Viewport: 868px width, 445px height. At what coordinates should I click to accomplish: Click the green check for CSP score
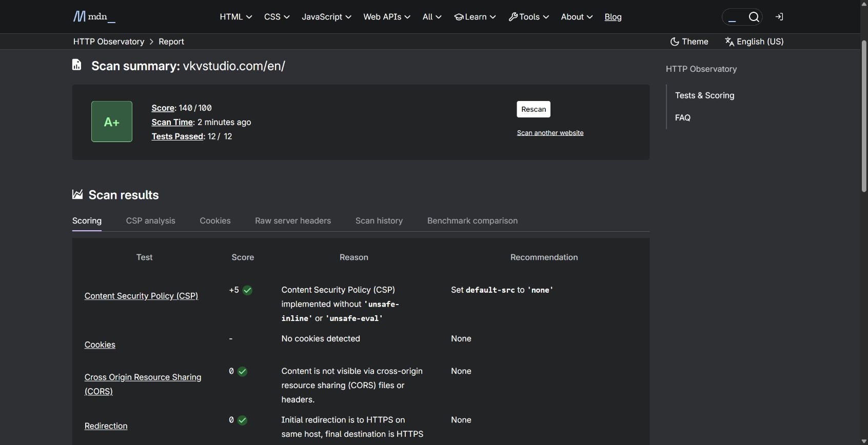click(x=248, y=290)
